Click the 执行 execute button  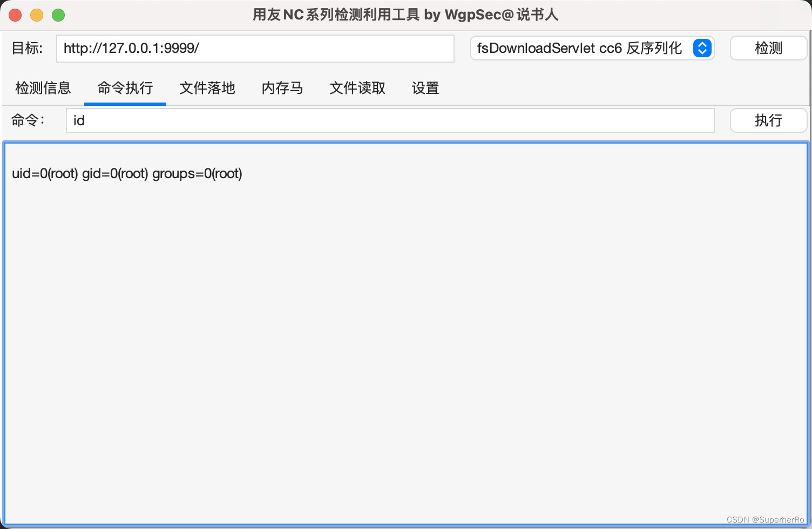pyautogui.click(x=769, y=120)
